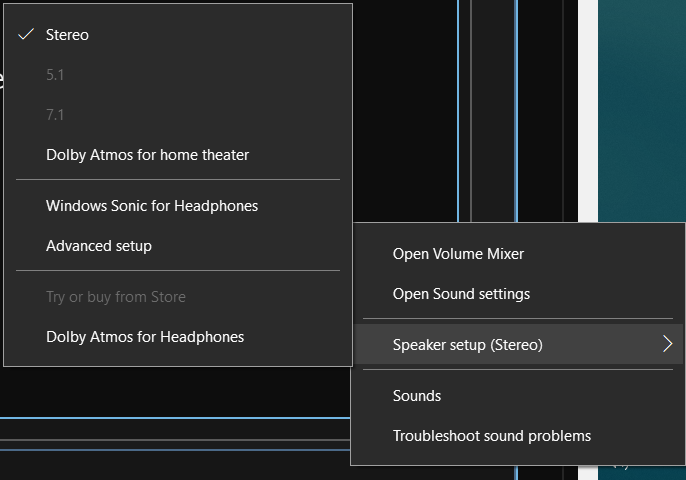The width and height of the screenshot is (686, 480).
Task: Open Advanced setup for speakers
Action: click(x=99, y=246)
